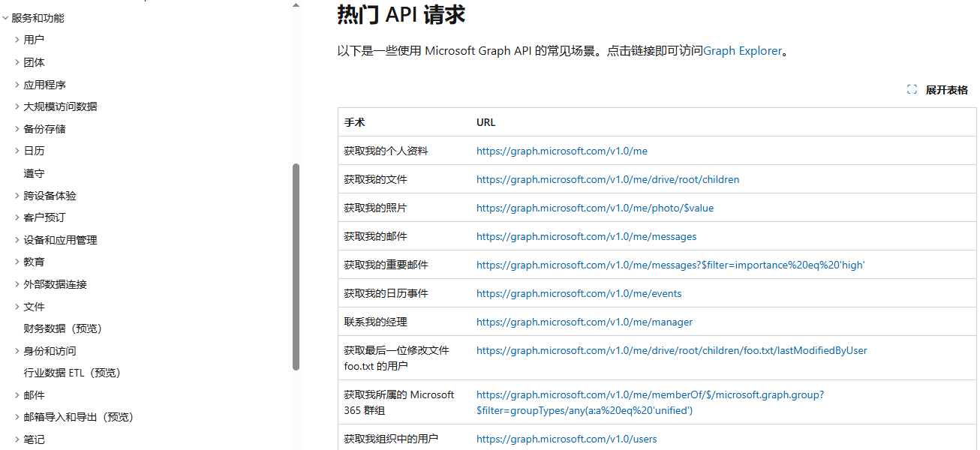Open the me/photo/$value URL link
The width and height of the screenshot is (980, 450).
594,208
